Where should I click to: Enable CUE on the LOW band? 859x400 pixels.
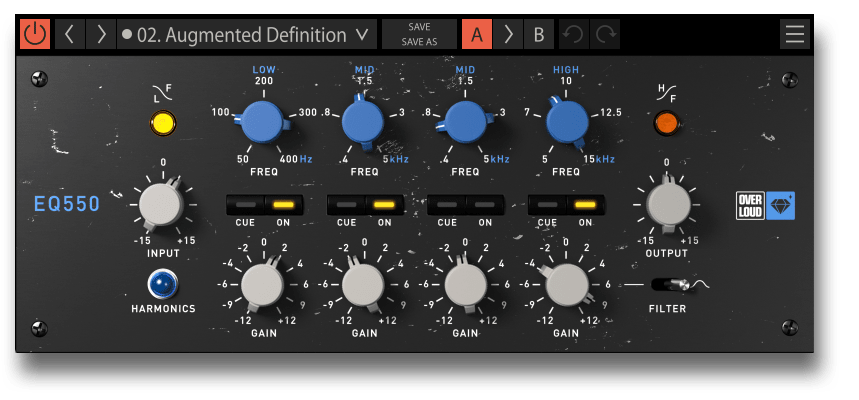click(x=245, y=205)
